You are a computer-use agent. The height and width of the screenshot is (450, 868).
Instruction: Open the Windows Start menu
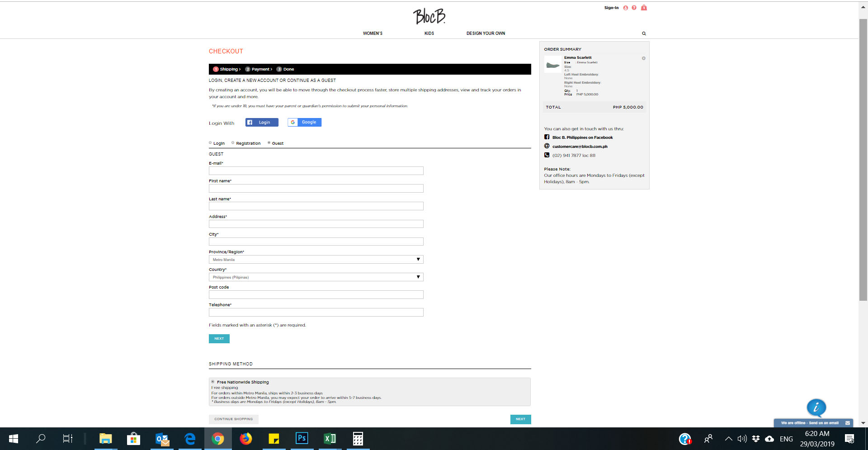14,439
